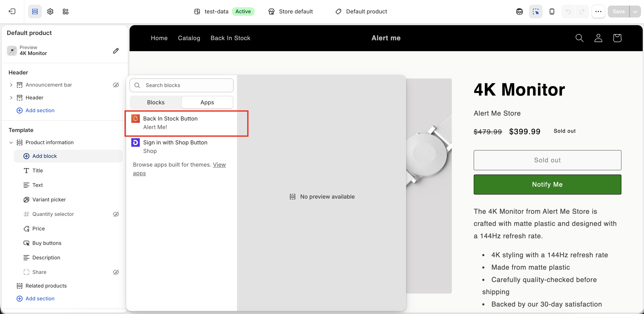
Task: Toggle Share block visibility eye
Action: click(116, 272)
